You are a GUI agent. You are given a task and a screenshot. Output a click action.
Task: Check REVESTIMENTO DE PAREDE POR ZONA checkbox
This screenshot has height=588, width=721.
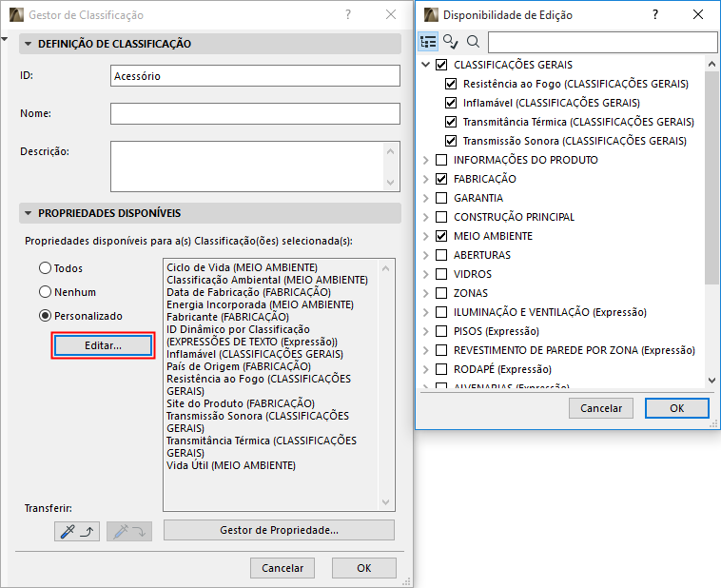pyautogui.click(x=441, y=350)
